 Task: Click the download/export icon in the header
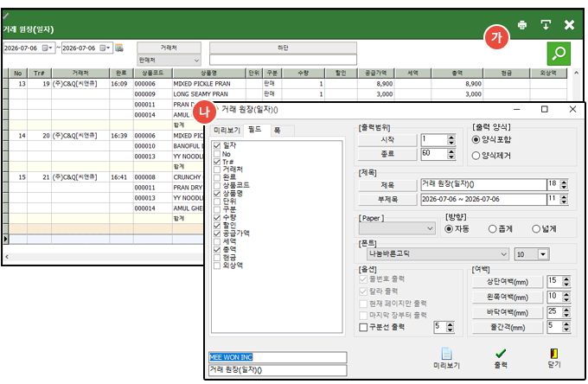(x=546, y=25)
